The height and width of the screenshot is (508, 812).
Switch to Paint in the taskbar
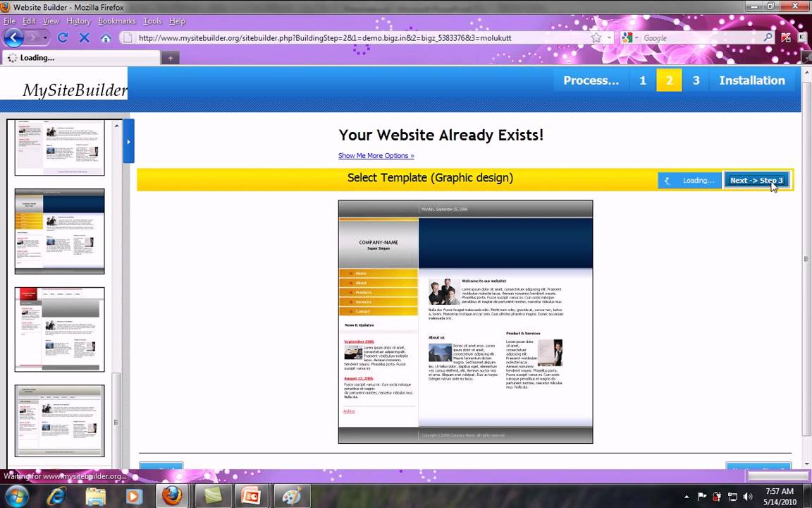(292, 495)
